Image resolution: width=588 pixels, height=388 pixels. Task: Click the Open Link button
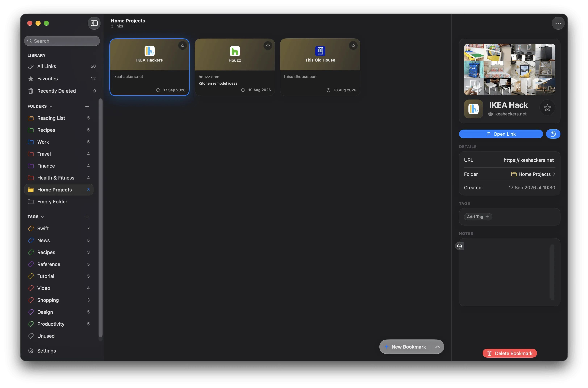(x=501, y=134)
